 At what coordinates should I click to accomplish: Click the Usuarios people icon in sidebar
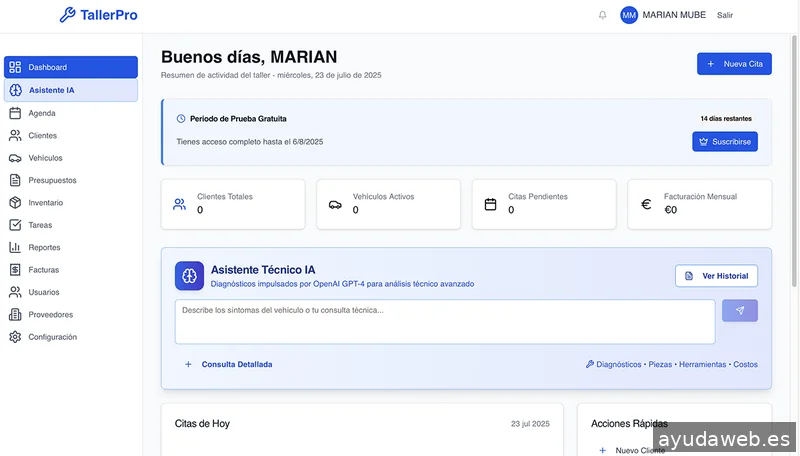15,292
